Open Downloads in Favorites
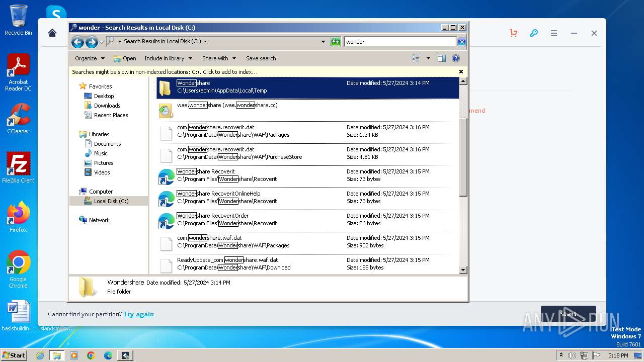 [107, 106]
